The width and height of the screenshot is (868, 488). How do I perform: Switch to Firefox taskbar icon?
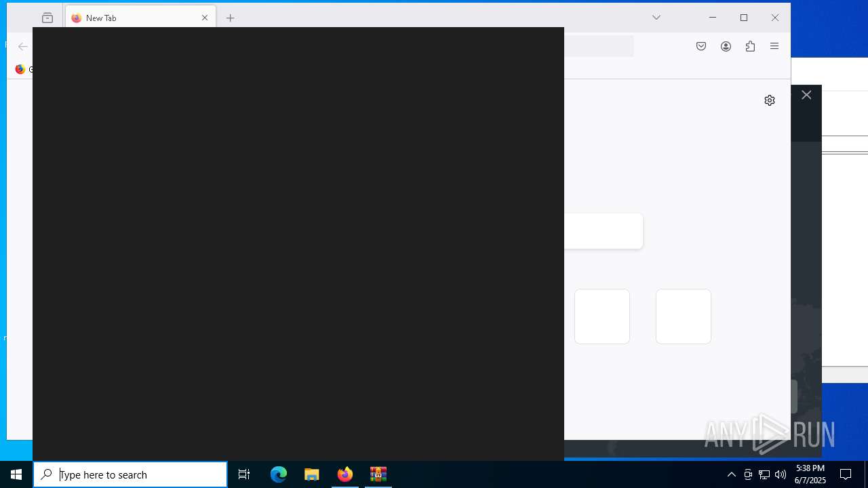tap(345, 474)
